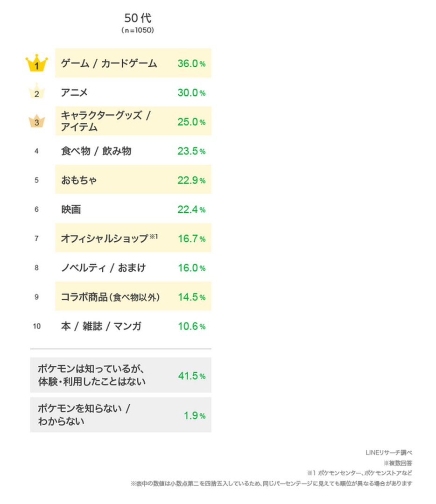This screenshot has width=436, height=504.
Task: Click the bronze third-place crown icon
Action: (x=36, y=121)
